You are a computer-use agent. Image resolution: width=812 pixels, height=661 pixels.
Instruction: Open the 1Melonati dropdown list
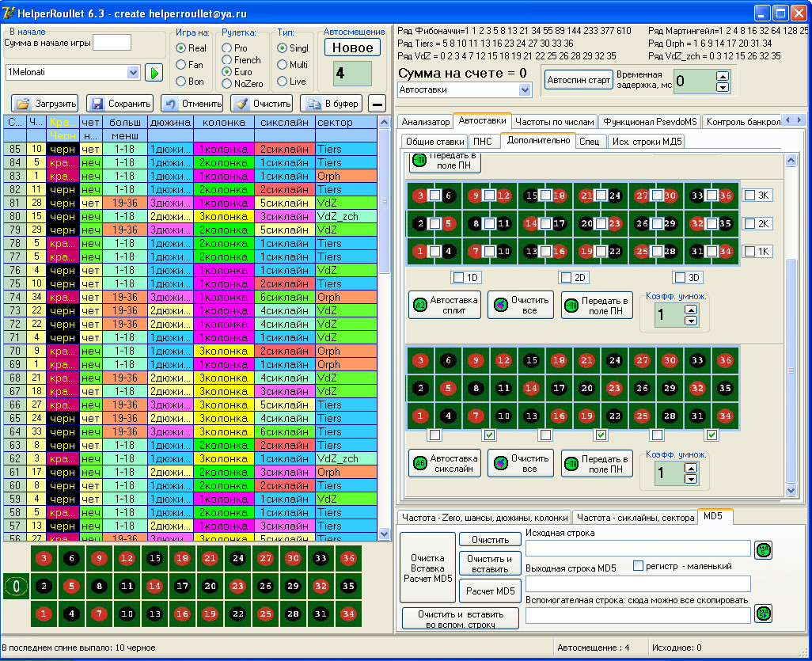tap(132, 73)
